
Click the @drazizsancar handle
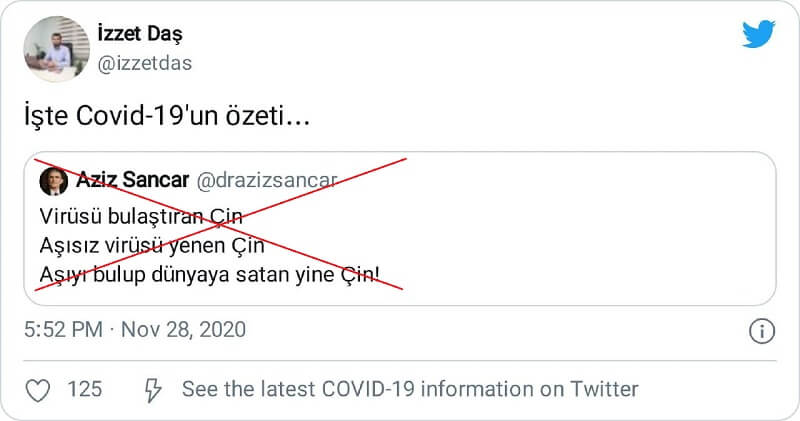[268, 181]
